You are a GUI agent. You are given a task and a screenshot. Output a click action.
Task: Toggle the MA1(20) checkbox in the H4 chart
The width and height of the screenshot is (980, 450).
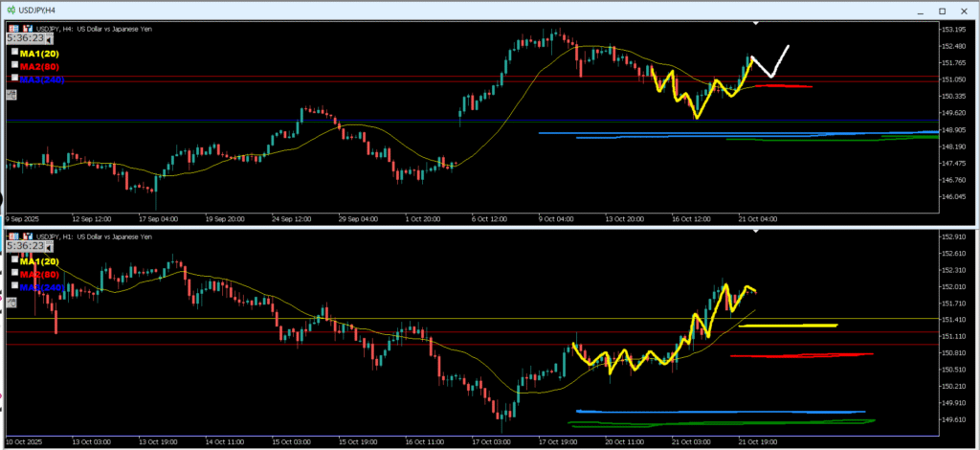[14, 54]
